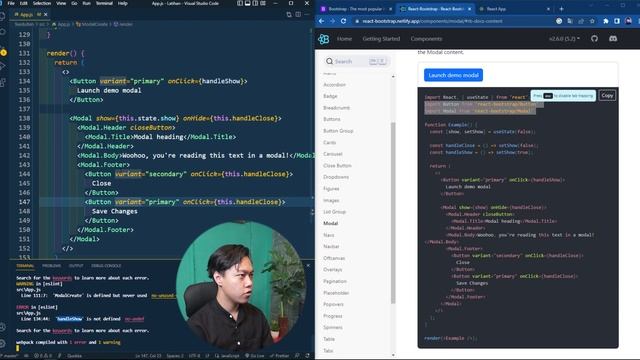Click Prettier in status bar

(279, 356)
